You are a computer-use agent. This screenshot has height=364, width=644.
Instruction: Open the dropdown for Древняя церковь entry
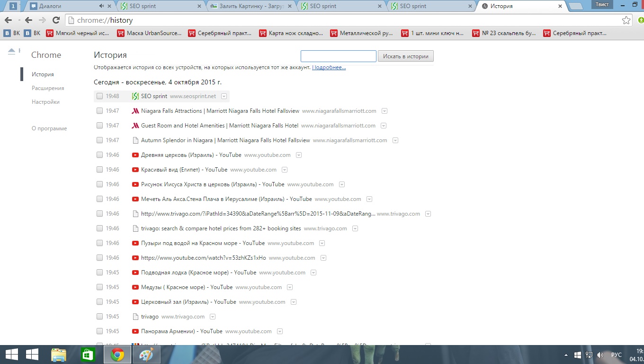point(299,155)
